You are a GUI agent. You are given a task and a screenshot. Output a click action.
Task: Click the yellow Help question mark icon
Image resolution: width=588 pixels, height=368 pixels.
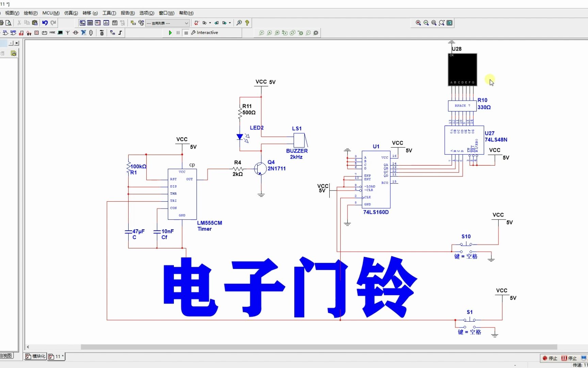point(247,23)
